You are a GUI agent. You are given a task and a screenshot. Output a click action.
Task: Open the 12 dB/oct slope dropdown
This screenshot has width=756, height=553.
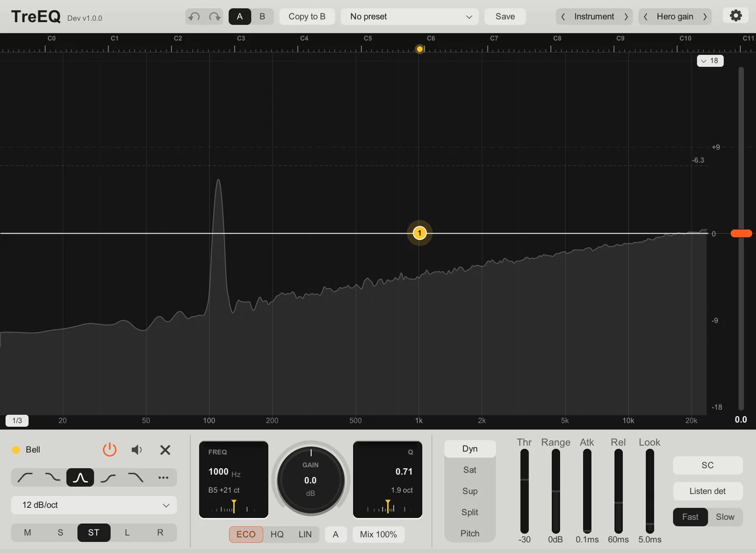pyautogui.click(x=94, y=505)
